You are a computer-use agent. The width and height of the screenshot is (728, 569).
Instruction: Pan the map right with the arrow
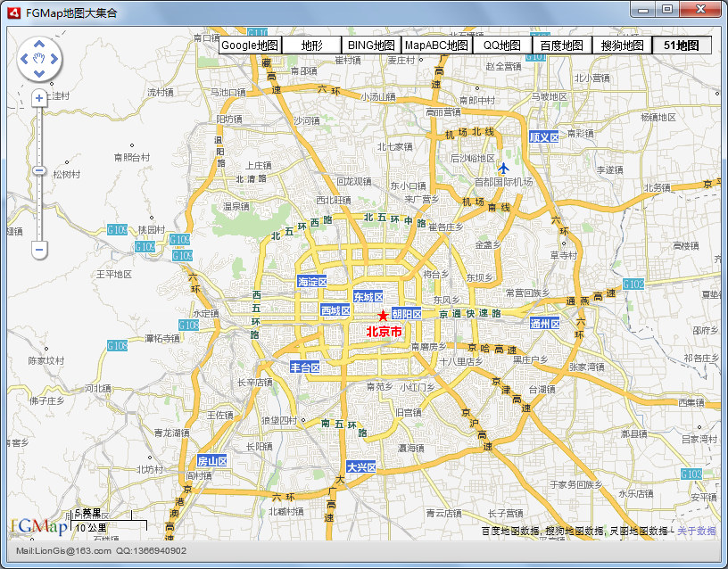click(54, 59)
